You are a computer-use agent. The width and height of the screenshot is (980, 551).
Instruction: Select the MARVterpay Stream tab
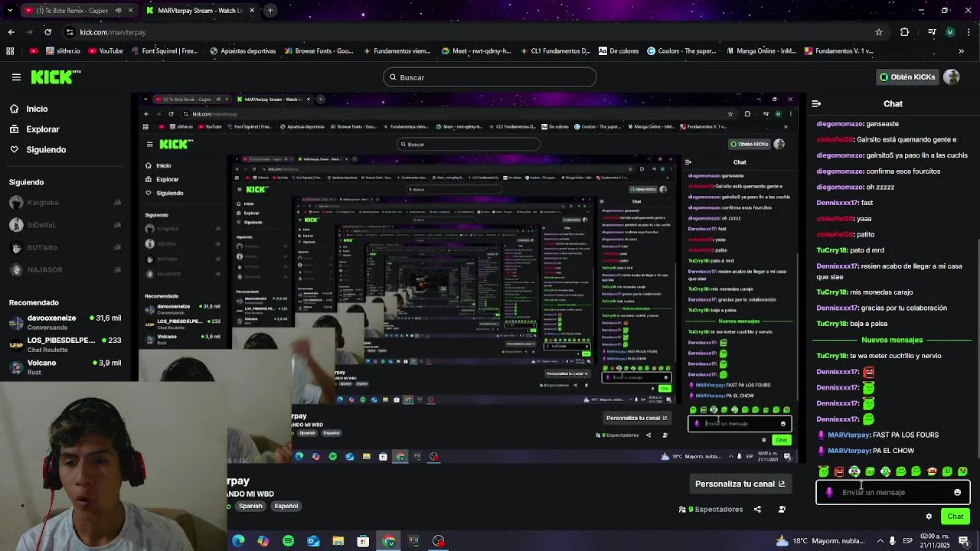tap(201, 11)
